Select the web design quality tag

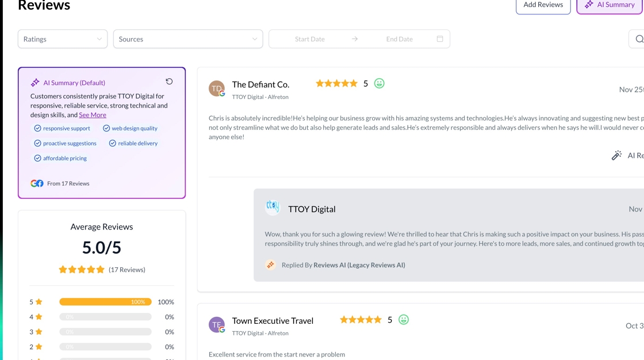pos(130,128)
